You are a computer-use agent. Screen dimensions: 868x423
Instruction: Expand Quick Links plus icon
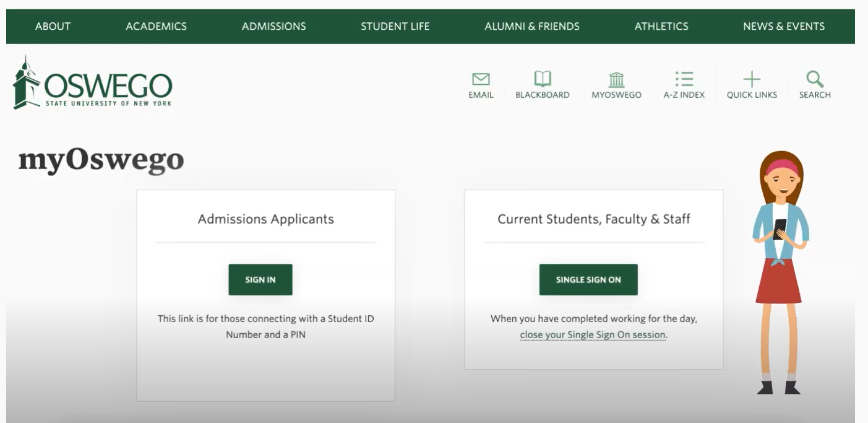pyautogui.click(x=752, y=79)
